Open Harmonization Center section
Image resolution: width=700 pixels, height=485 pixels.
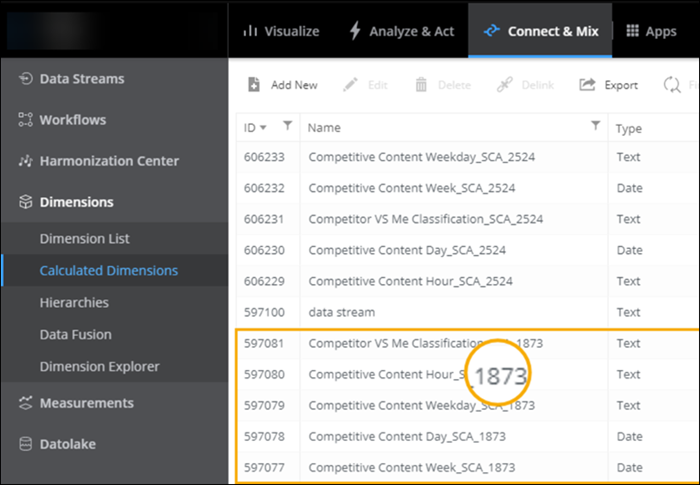[x=109, y=161]
